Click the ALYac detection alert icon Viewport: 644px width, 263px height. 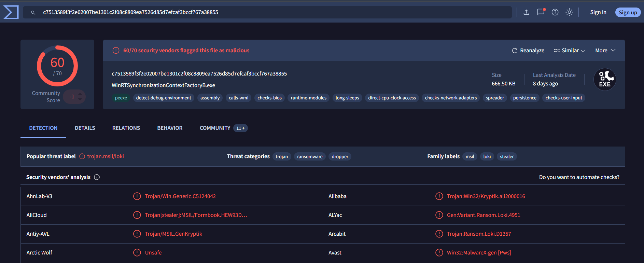439,215
